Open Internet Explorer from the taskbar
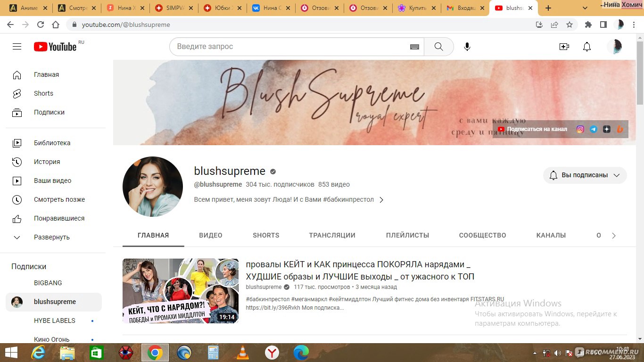Viewport: 644px width, 362px height. [38, 353]
